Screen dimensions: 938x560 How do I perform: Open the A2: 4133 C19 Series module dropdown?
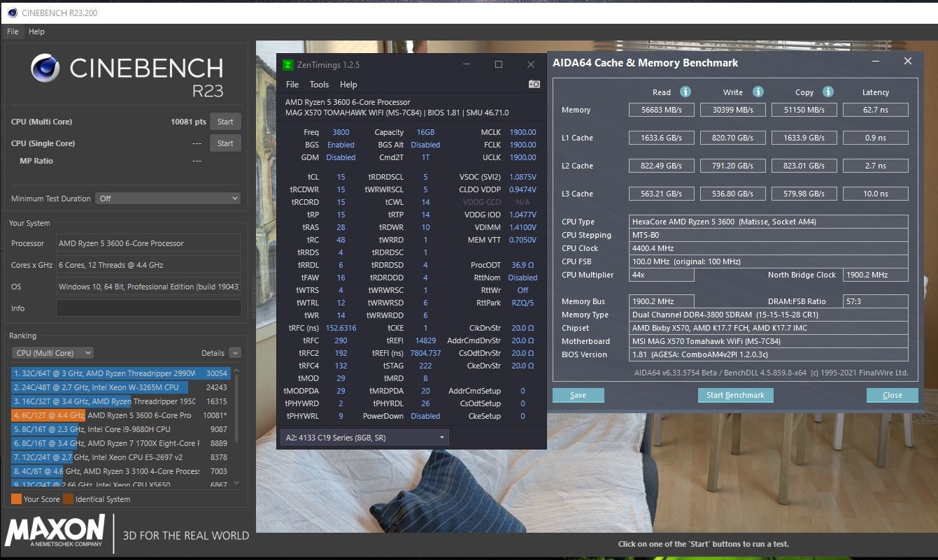pyautogui.click(x=364, y=438)
